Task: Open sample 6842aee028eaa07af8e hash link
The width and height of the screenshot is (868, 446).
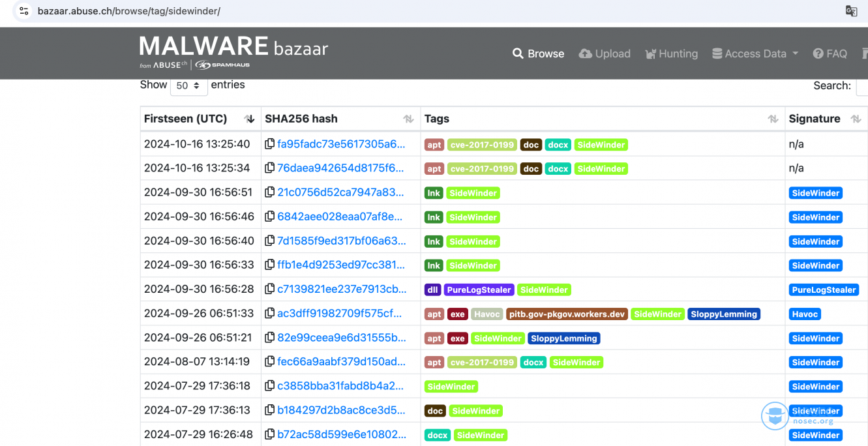Action: coord(340,216)
